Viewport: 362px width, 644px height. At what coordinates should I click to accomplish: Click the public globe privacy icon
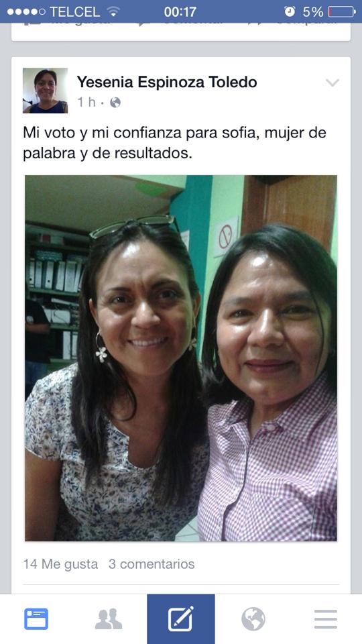point(115,102)
